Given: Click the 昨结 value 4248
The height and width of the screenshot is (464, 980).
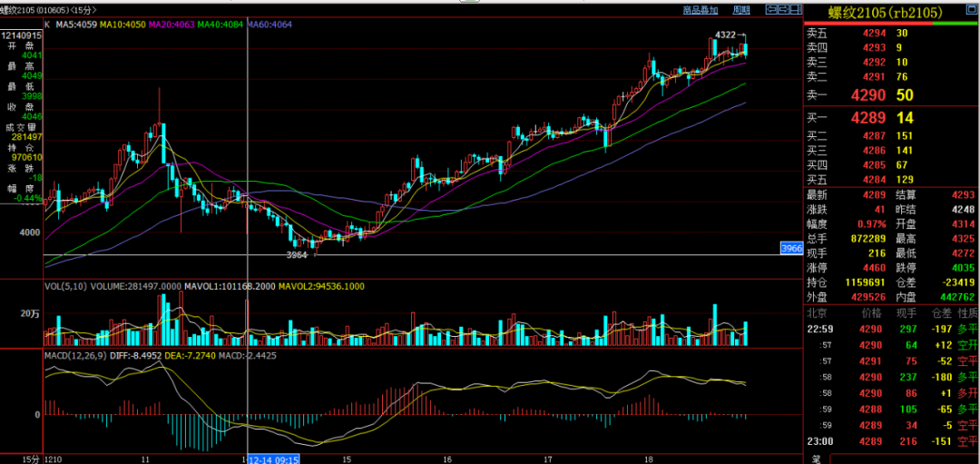Looking at the screenshot, I should point(965,209).
